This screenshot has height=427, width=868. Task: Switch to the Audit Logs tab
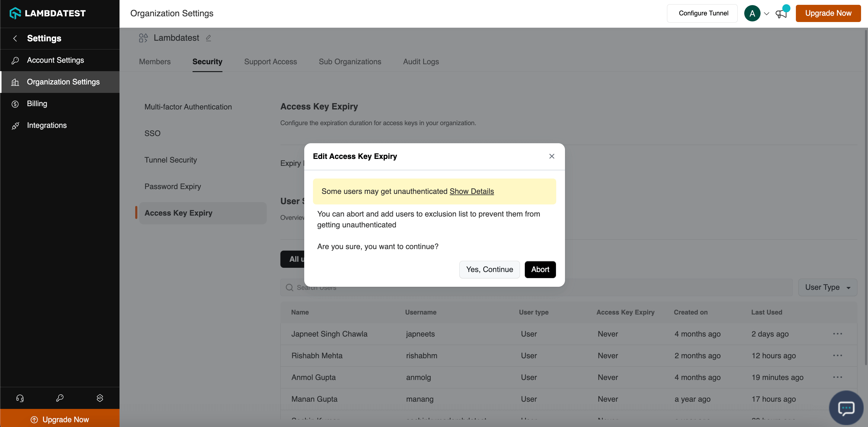tap(420, 62)
